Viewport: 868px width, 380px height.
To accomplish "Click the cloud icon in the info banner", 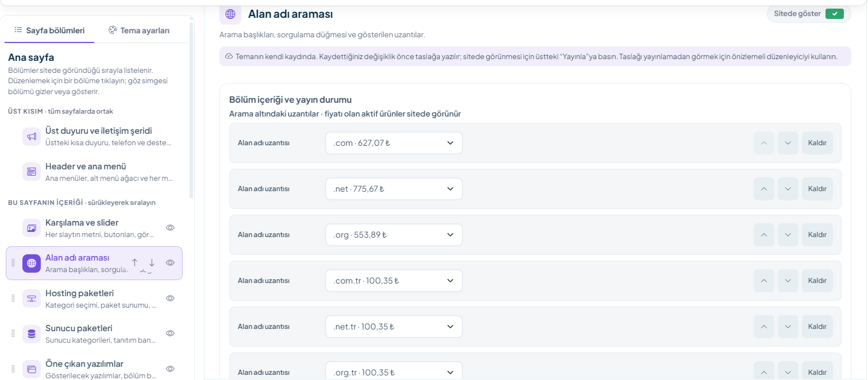I will click(x=229, y=56).
